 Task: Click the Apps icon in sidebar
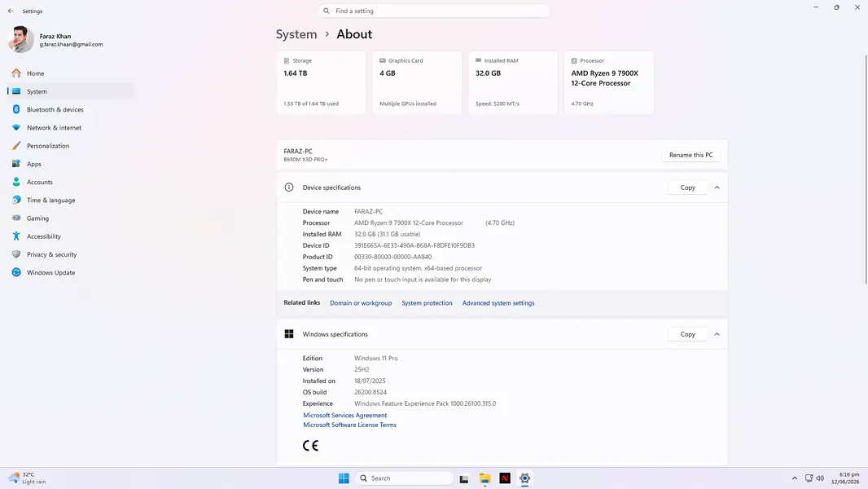tap(16, 164)
